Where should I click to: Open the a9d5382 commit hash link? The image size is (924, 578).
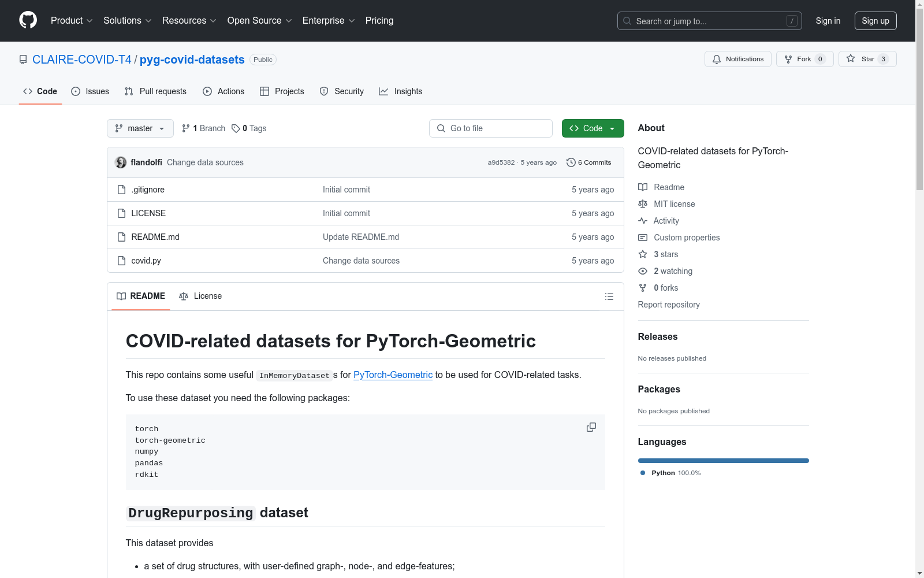pyautogui.click(x=501, y=162)
